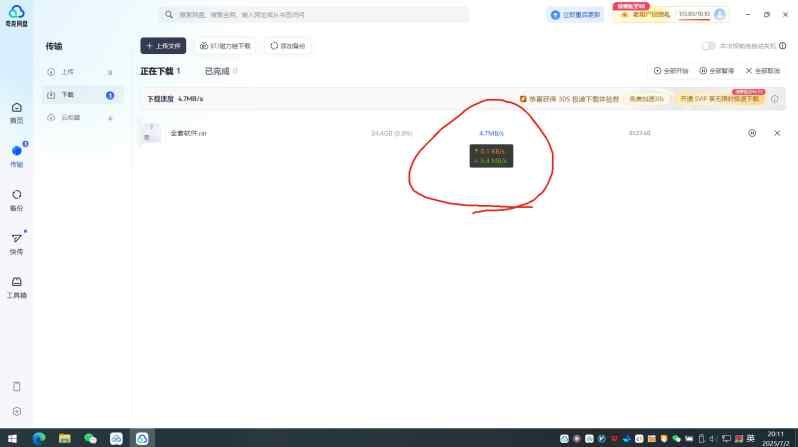Select the 下载 download list item
Screen dimensions: 798x447
pos(81,95)
